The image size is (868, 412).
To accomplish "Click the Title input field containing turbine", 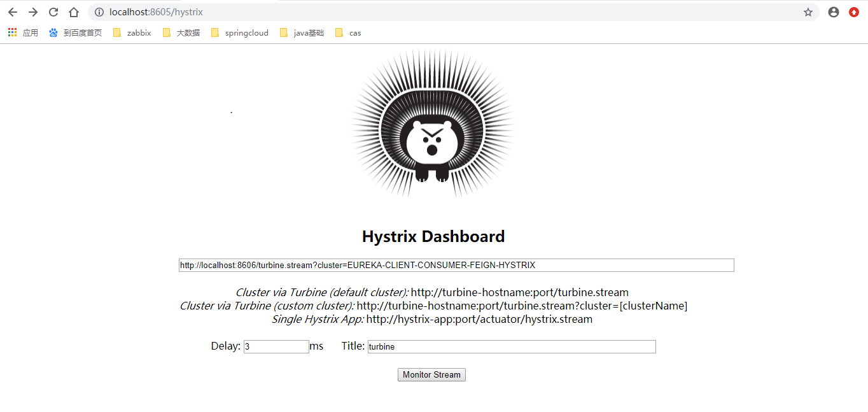I will tap(512, 346).
